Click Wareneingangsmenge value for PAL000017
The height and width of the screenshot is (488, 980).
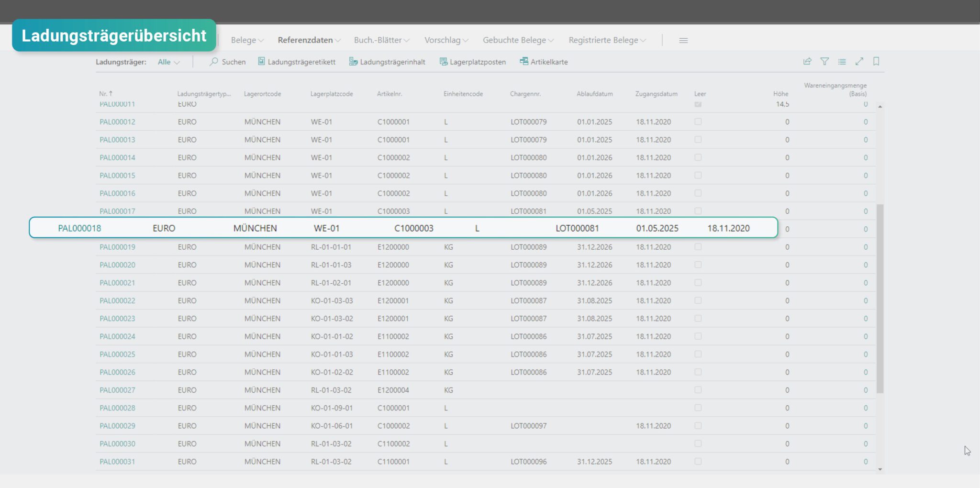coord(866,211)
